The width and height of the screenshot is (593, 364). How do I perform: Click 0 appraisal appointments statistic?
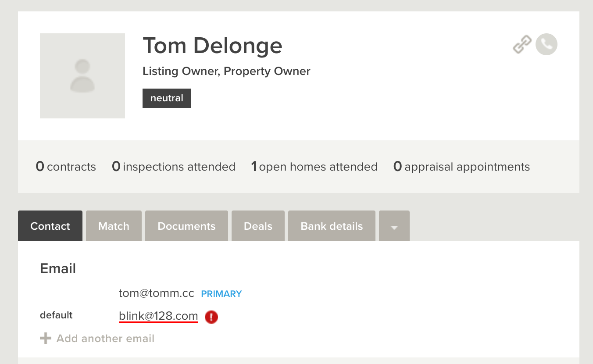click(x=461, y=167)
